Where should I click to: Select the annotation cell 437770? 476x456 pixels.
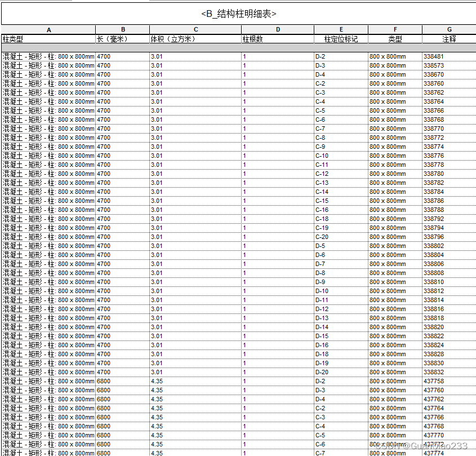click(450, 435)
